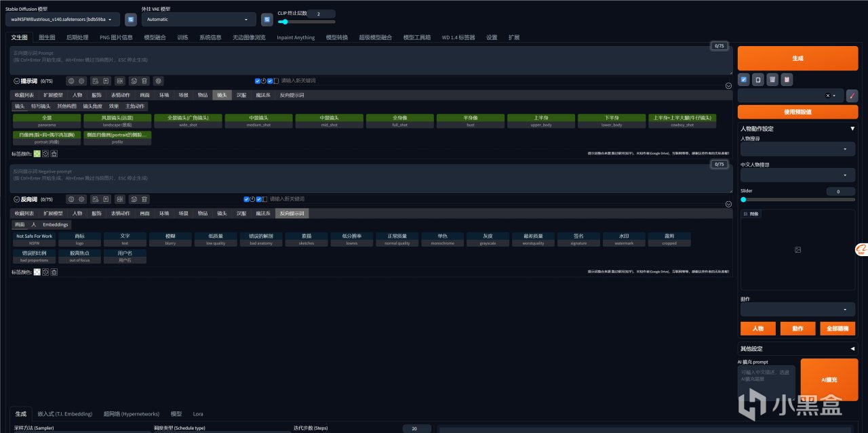This screenshot has height=433, width=868.
Task: Click the favorites bookmark icon in the prompt toolbar
Action: point(106,81)
